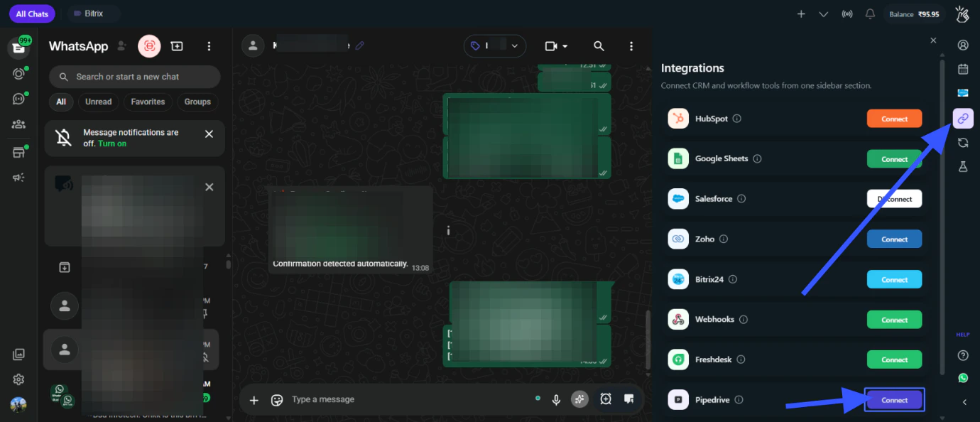The width and height of the screenshot is (980, 422).
Task: Open the lab flask icon in right sidebar
Action: coord(963,166)
